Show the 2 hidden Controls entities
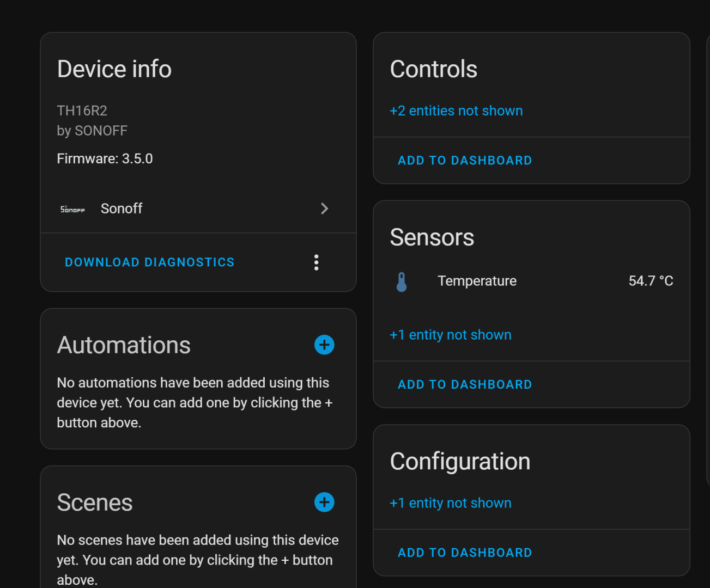Screen dimensions: 710x588 [x=456, y=111]
